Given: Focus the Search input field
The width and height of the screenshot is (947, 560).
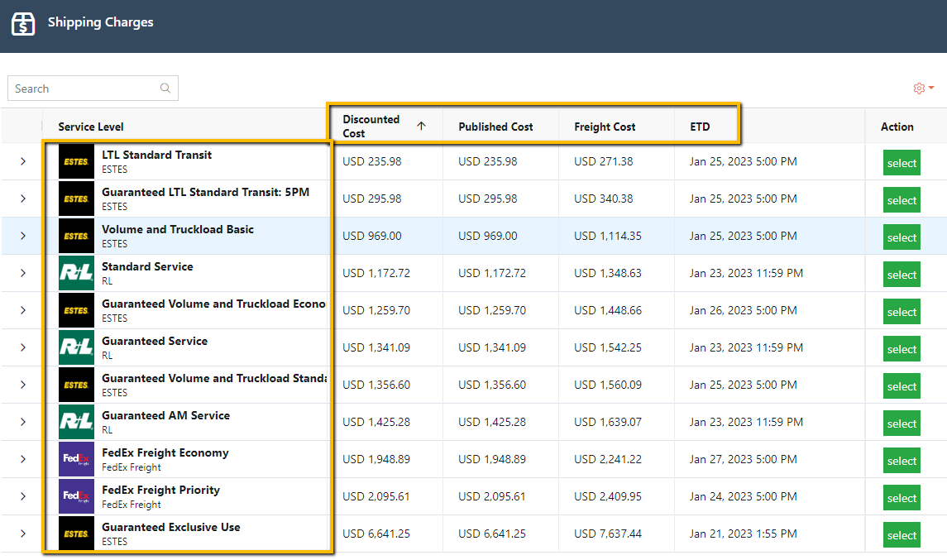Looking at the screenshot, I should click(x=93, y=89).
